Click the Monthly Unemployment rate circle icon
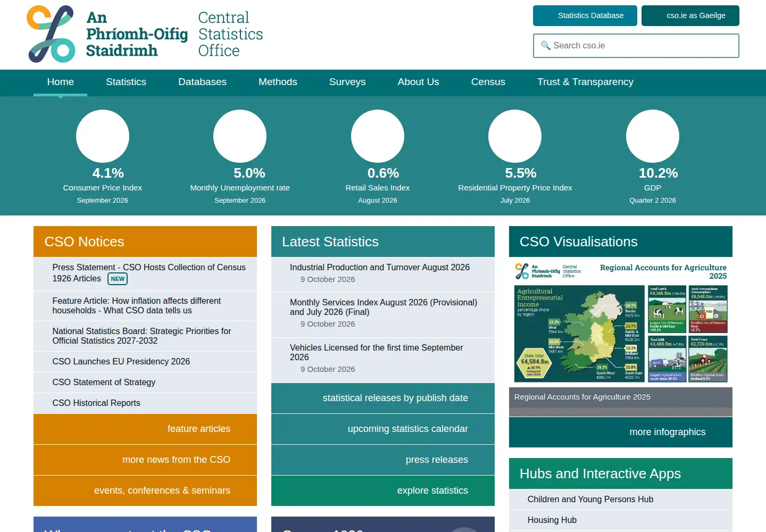The width and height of the screenshot is (766, 532). tap(240, 136)
